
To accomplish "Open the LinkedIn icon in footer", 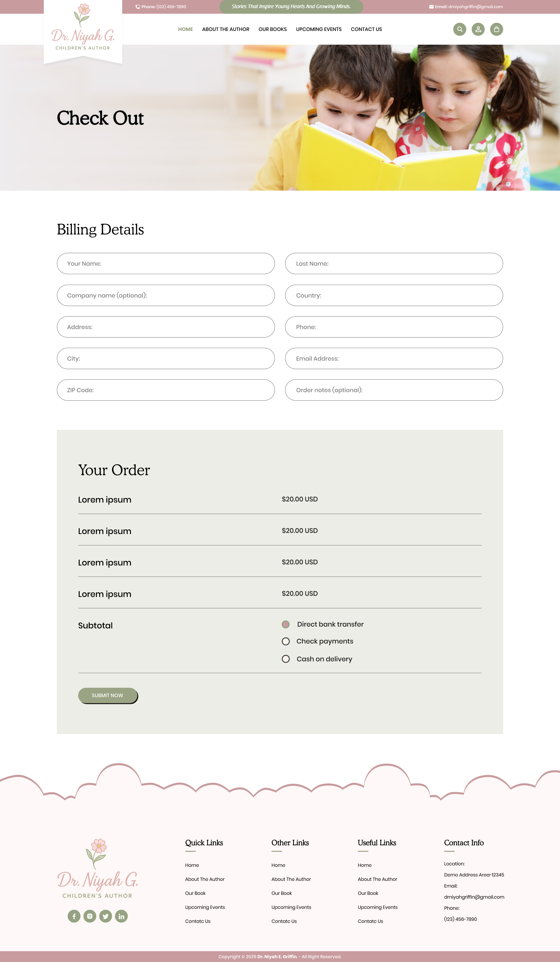I will (121, 916).
